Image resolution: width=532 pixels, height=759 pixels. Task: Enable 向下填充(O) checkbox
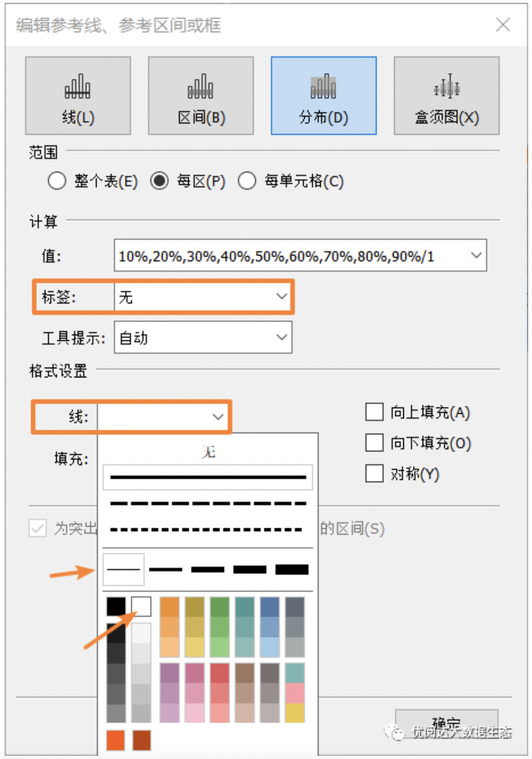(x=374, y=443)
